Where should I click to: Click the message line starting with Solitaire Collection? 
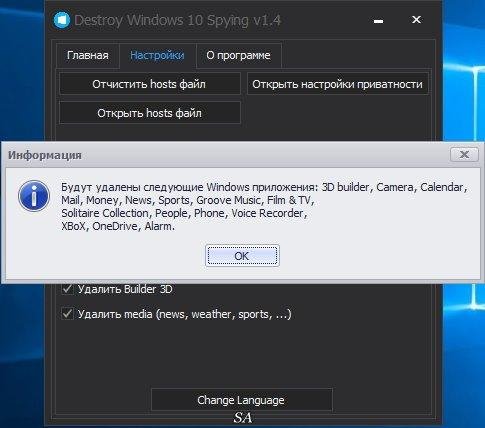[x=184, y=213]
